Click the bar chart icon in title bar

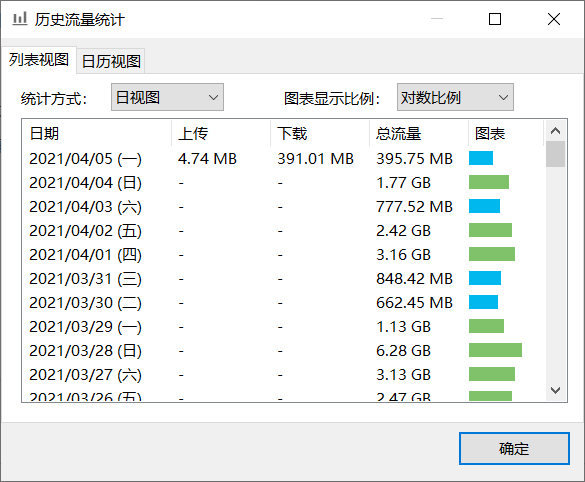(x=20, y=19)
